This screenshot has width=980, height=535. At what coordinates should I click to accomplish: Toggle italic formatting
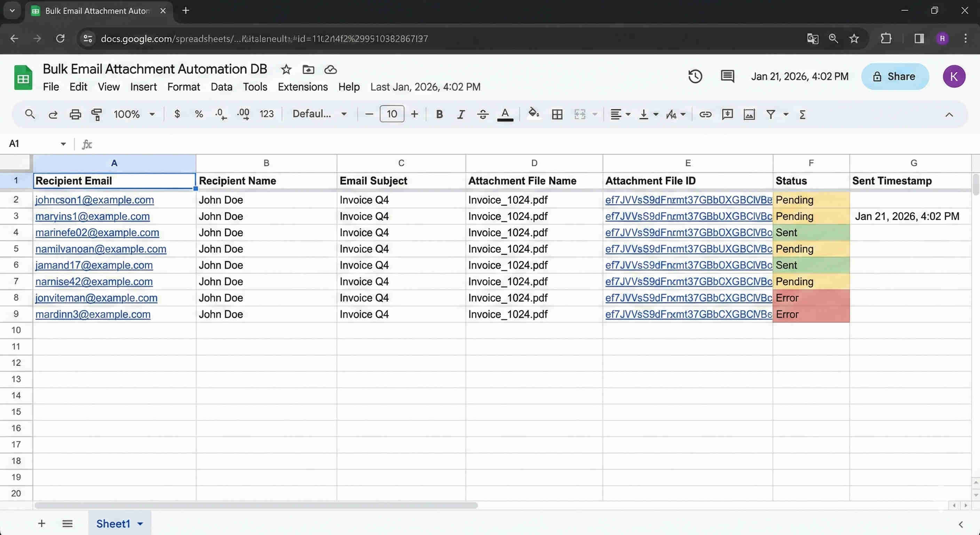click(x=461, y=114)
